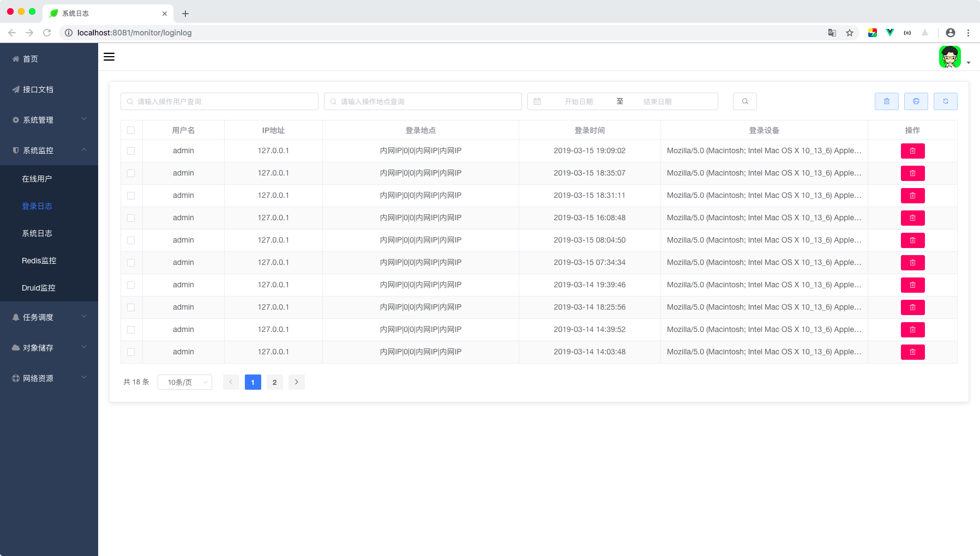Focus the 请输入操作地点查询 search field
The image size is (980, 556).
423,101
